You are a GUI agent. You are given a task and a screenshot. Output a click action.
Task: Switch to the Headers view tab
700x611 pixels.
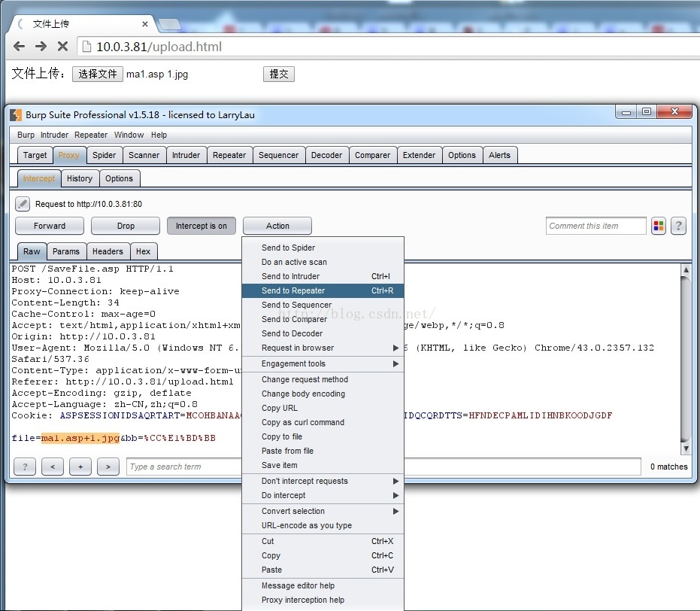pyautogui.click(x=108, y=251)
